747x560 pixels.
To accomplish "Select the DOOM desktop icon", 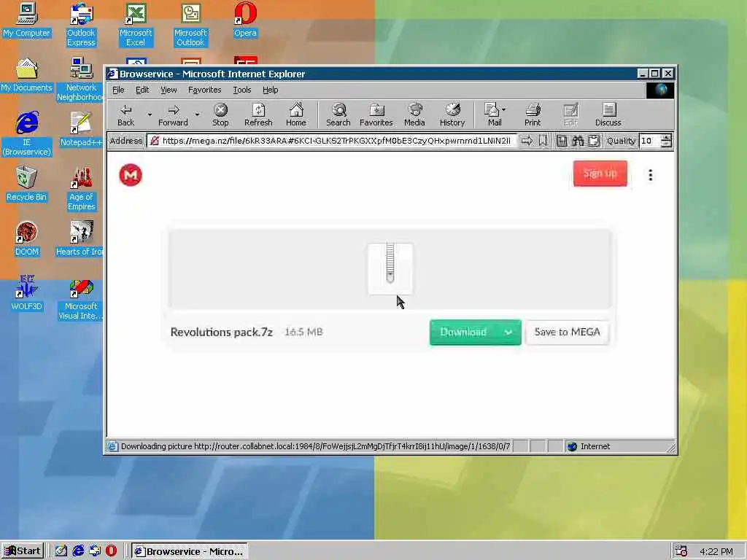I will coord(26,239).
